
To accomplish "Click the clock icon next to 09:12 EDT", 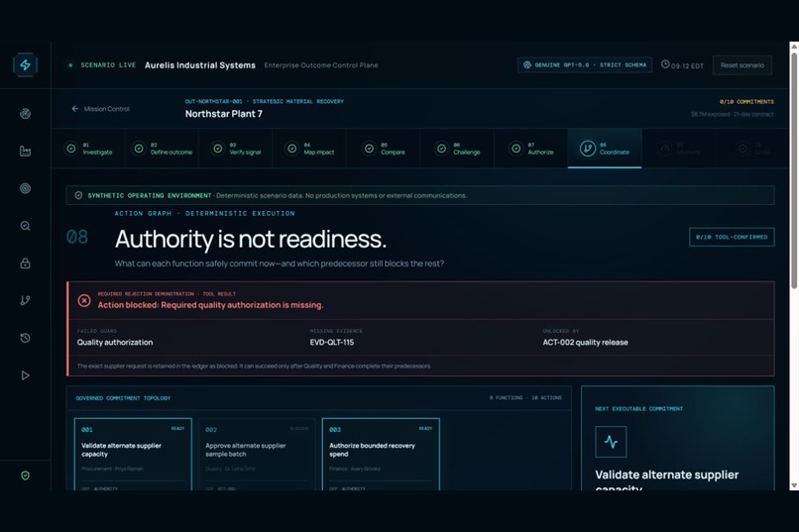I will (x=665, y=64).
